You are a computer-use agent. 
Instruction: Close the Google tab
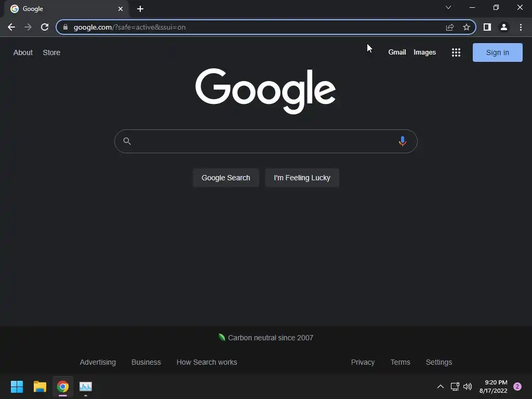(121, 9)
